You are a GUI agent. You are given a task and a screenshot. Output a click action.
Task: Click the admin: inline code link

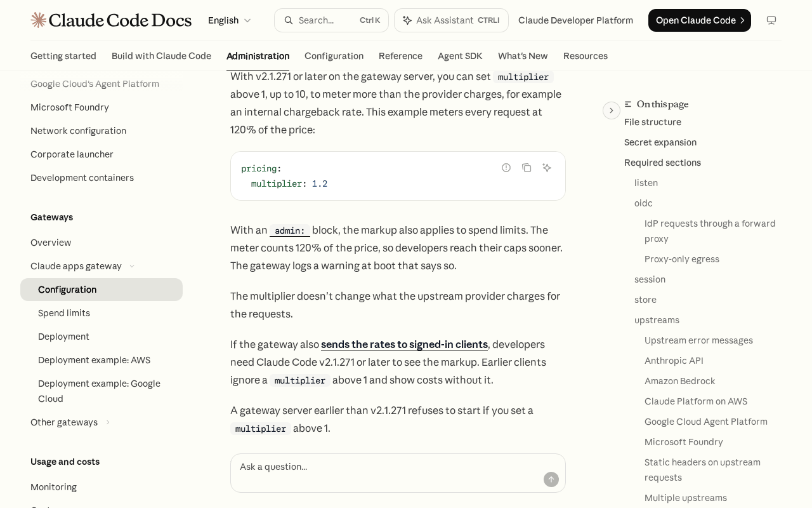tap(290, 231)
